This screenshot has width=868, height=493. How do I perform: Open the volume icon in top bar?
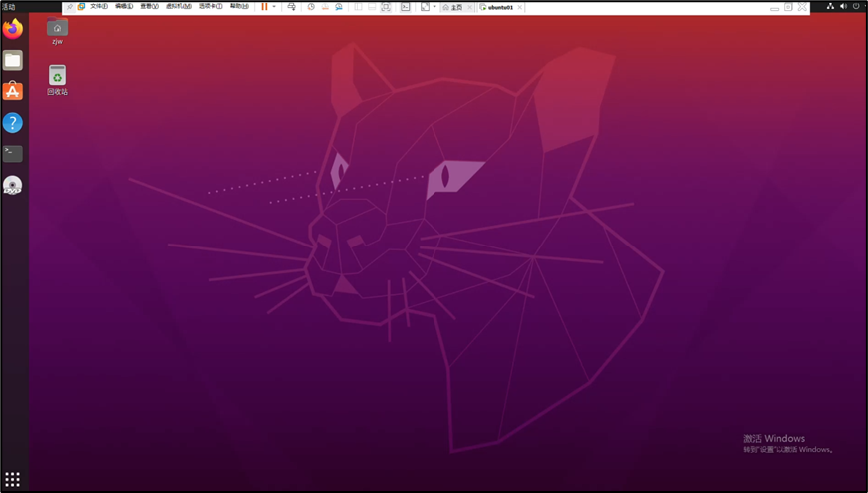click(x=843, y=6)
